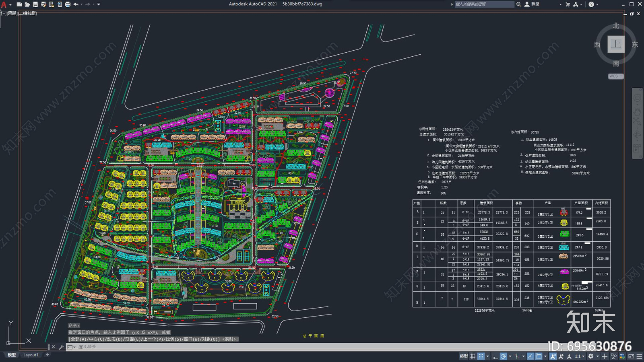Open the Undo history dropdown arrow
This screenshot has height=362, width=644.
pos(82,4)
